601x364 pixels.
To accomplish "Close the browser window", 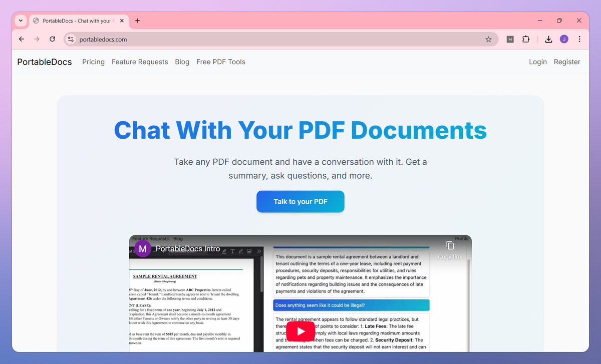I will [x=579, y=21].
